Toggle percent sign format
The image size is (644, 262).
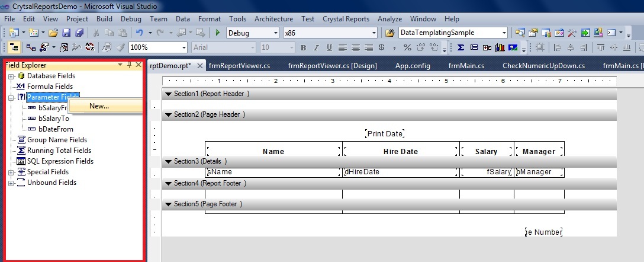click(407, 47)
